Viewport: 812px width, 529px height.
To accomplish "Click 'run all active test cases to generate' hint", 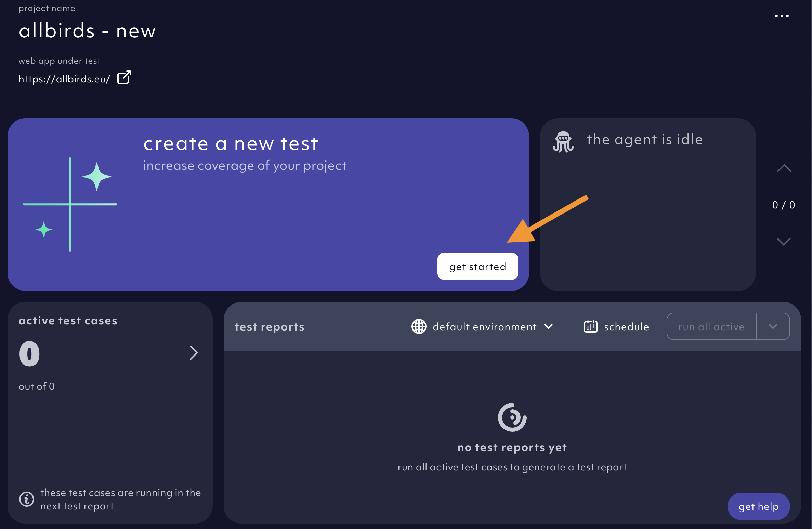I will click(x=512, y=467).
